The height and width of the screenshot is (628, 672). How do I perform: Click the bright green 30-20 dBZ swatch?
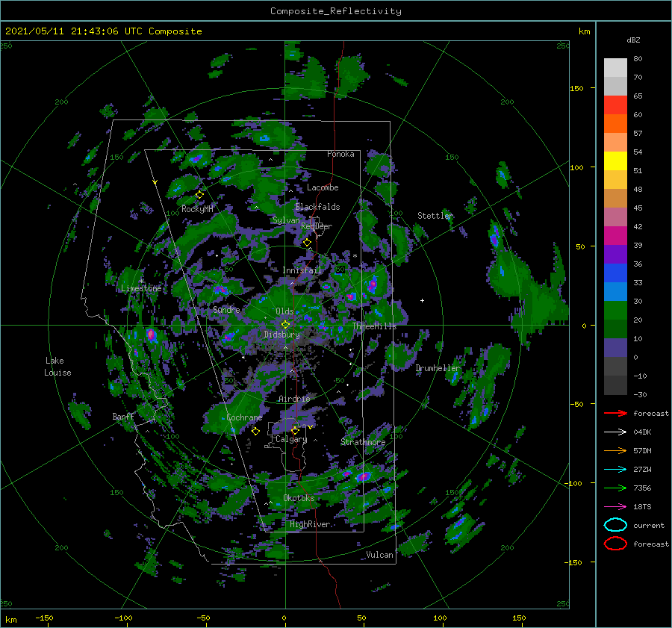(x=615, y=311)
